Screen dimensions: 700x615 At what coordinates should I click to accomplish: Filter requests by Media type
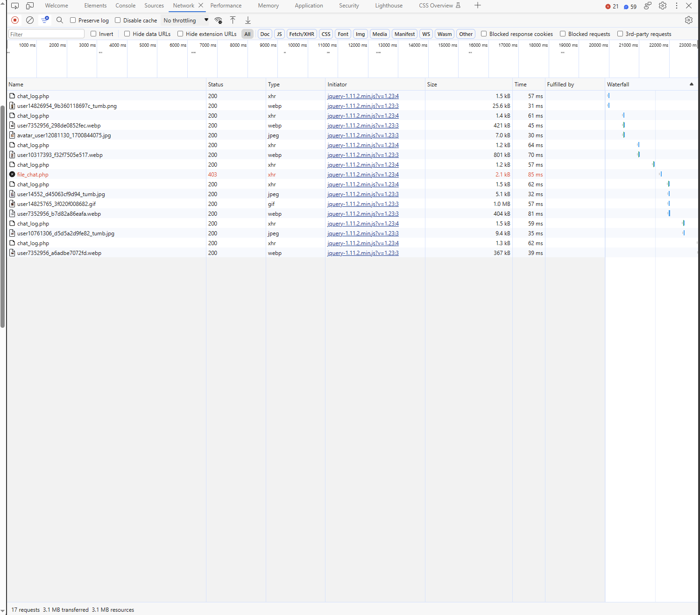[x=380, y=34]
